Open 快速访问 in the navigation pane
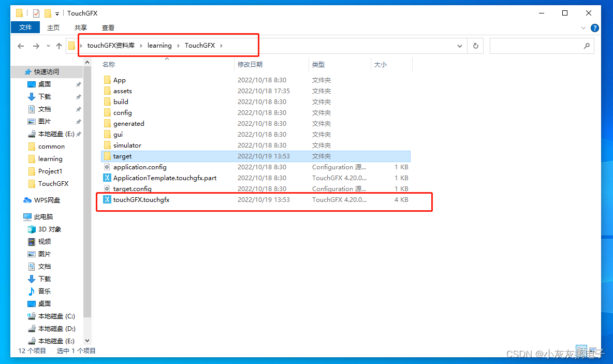Viewport: 613px width, 364px height. coord(46,71)
